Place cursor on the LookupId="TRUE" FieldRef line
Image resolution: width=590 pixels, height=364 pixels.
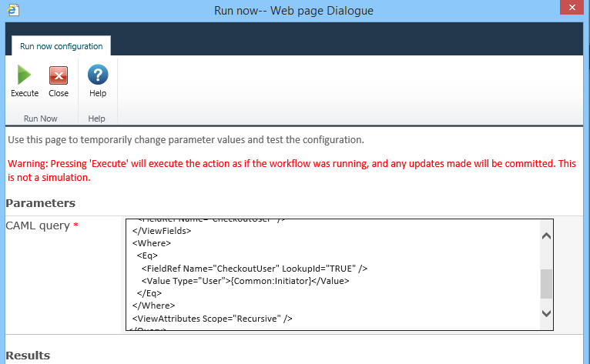254,268
